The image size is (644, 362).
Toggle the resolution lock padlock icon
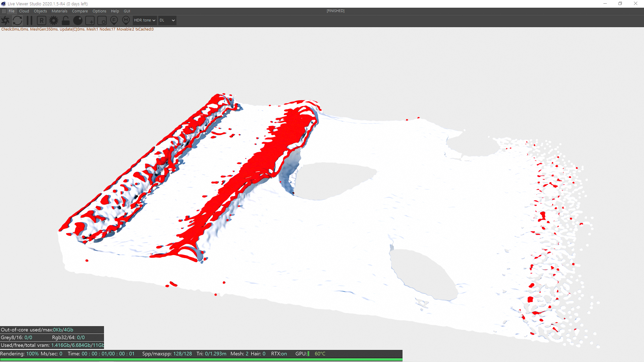66,20
